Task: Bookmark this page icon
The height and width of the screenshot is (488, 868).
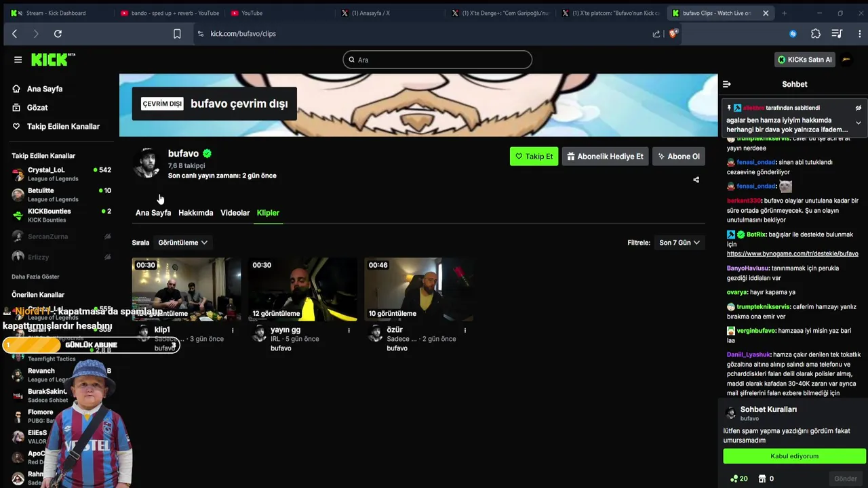Action: [177, 34]
